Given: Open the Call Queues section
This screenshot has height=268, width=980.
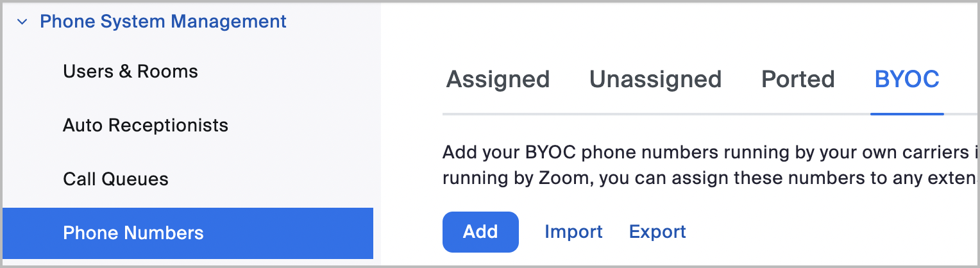Looking at the screenshot, I should click(x=115, y=179).
